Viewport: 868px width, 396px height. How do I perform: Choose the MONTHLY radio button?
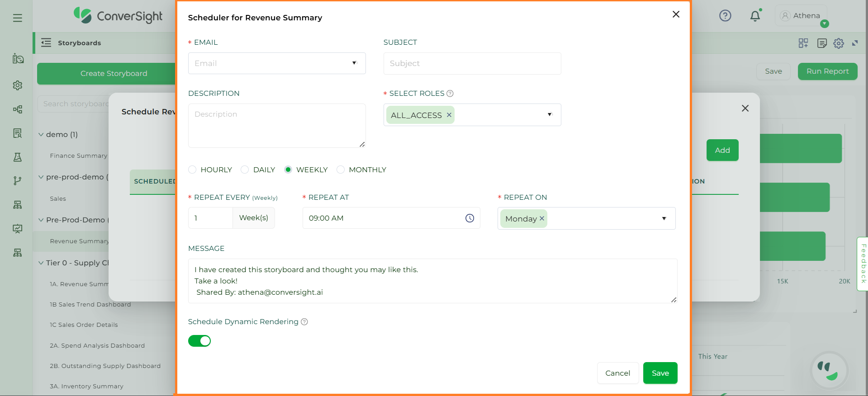pyautogui.click(x=341, y=170)
